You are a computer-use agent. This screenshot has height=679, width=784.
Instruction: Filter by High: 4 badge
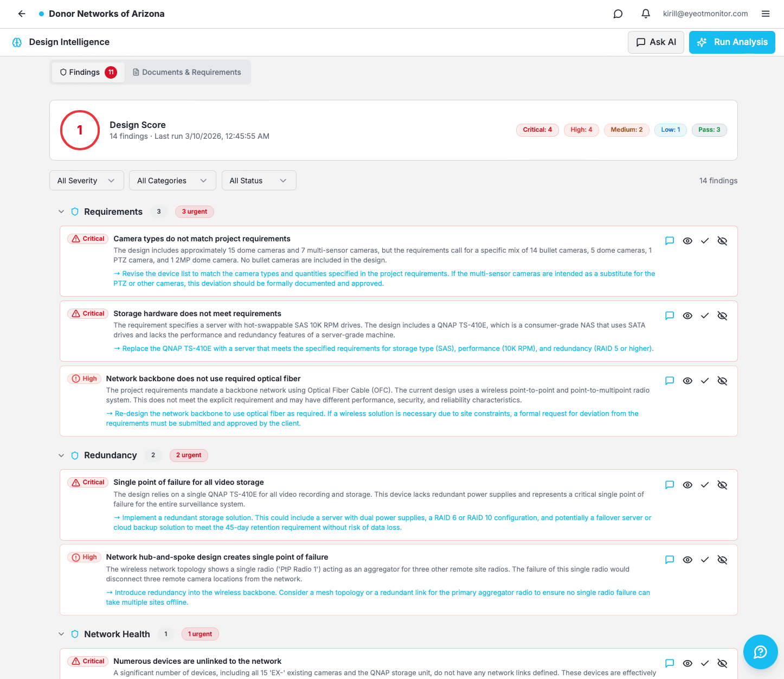click(x=581, y=130)
